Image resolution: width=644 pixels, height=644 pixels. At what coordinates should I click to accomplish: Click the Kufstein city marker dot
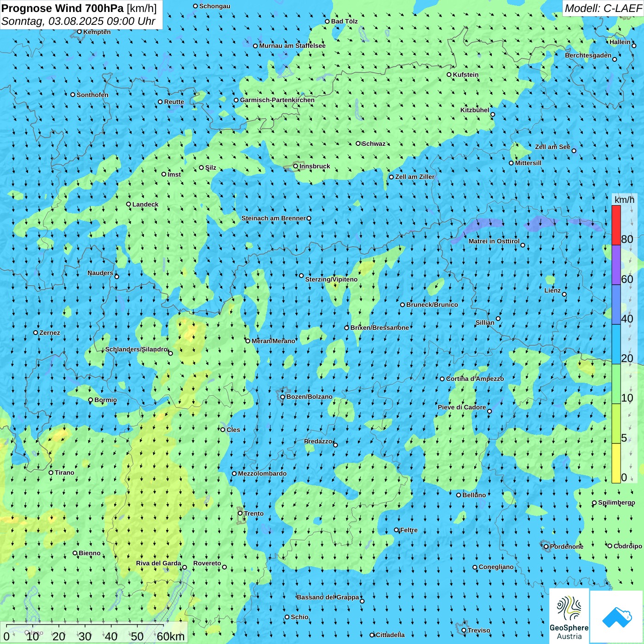point(449,75)
